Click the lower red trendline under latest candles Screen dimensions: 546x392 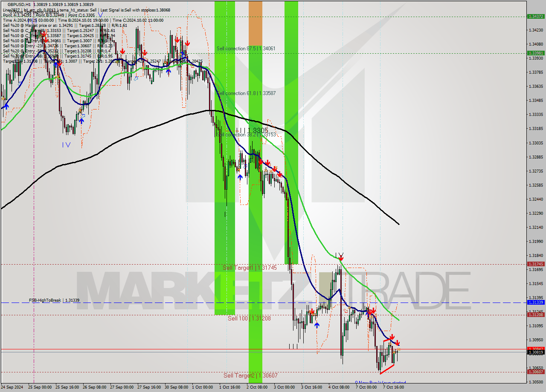[x=387, y=369]
